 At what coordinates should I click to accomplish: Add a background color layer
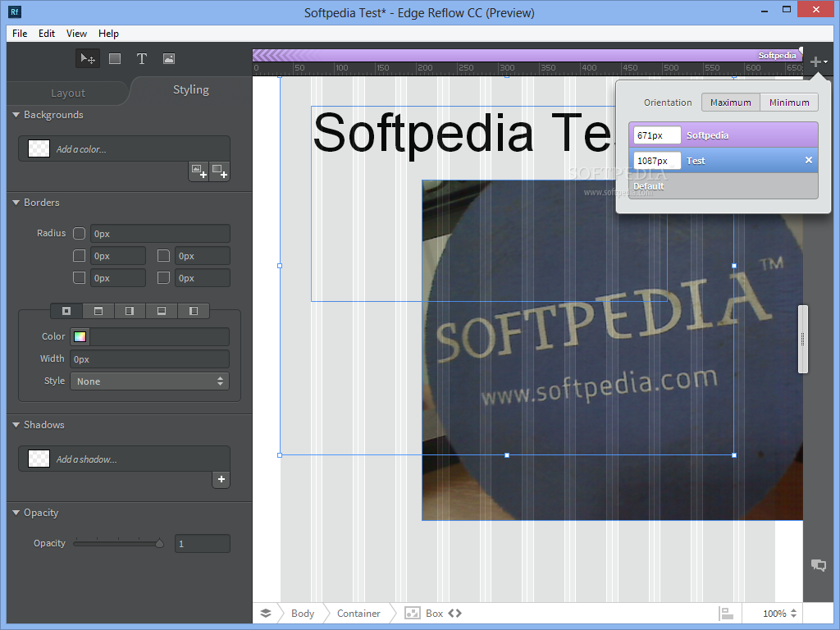click(220, 172)
